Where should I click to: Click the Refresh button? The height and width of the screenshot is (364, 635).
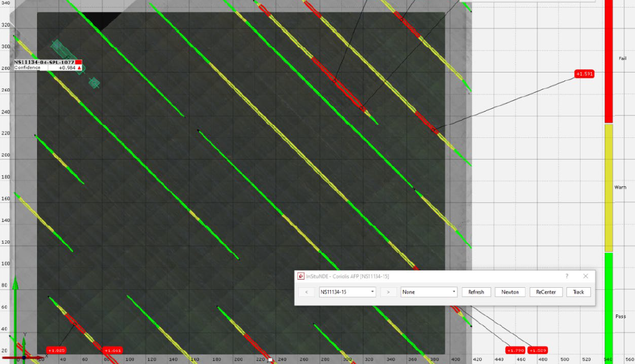(x=476, y=292)
